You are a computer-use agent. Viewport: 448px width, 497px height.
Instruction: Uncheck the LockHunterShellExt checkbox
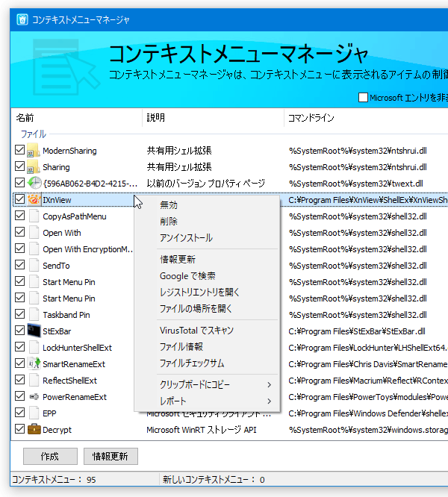click(x=19, y=347)
